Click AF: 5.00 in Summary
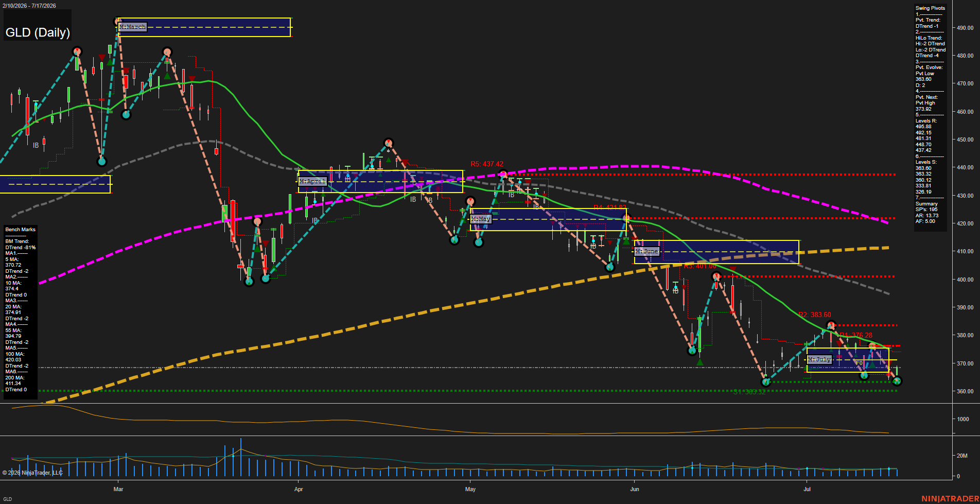Image resolution: width=980 pixels, height=504 pixels. tap(925, 221)
